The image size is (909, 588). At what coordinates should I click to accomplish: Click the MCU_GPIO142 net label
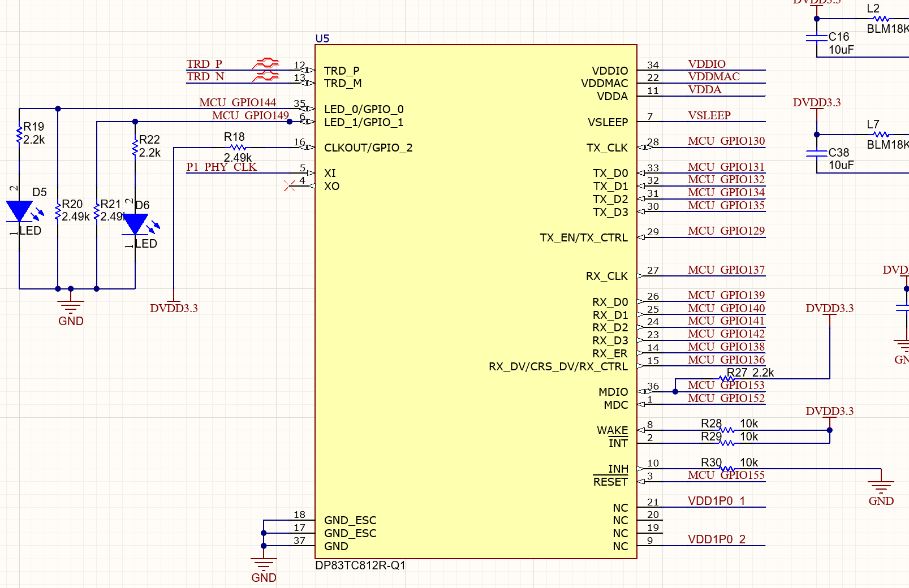click(726, 334)
